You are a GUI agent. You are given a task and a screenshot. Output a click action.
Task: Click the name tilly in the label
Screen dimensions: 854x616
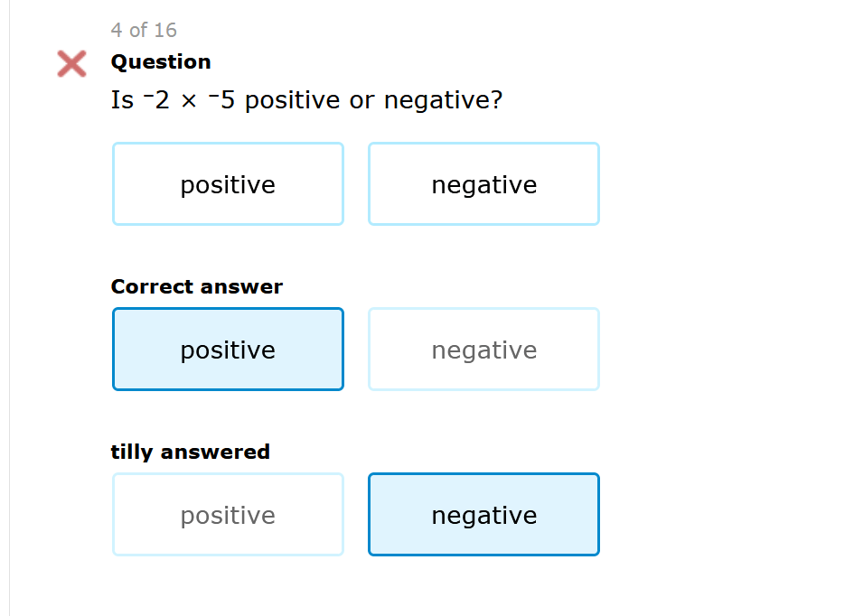pos(132,452)
